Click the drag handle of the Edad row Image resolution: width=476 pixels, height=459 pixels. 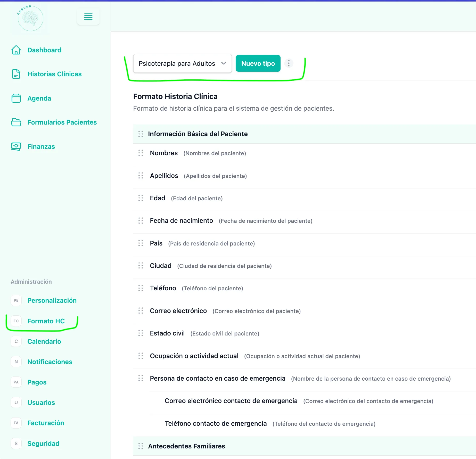[x=141, y=198]
